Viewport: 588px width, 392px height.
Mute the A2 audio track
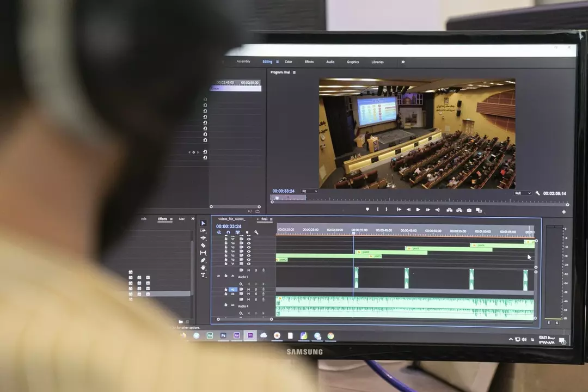tap(249, 290)
